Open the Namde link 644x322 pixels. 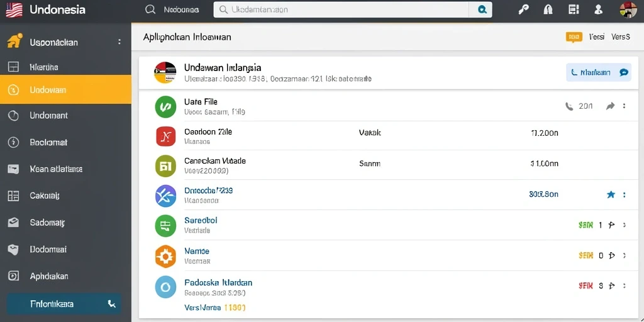[x=197, y=251]
